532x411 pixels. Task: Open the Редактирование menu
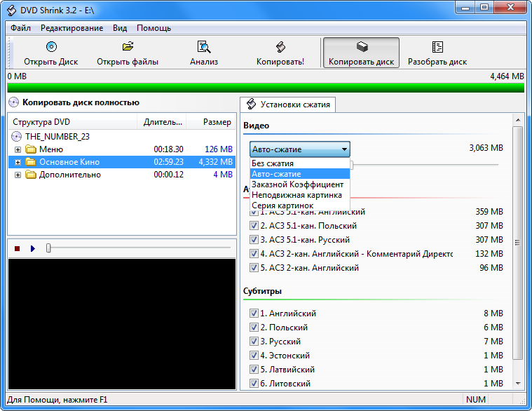point(71,28)
